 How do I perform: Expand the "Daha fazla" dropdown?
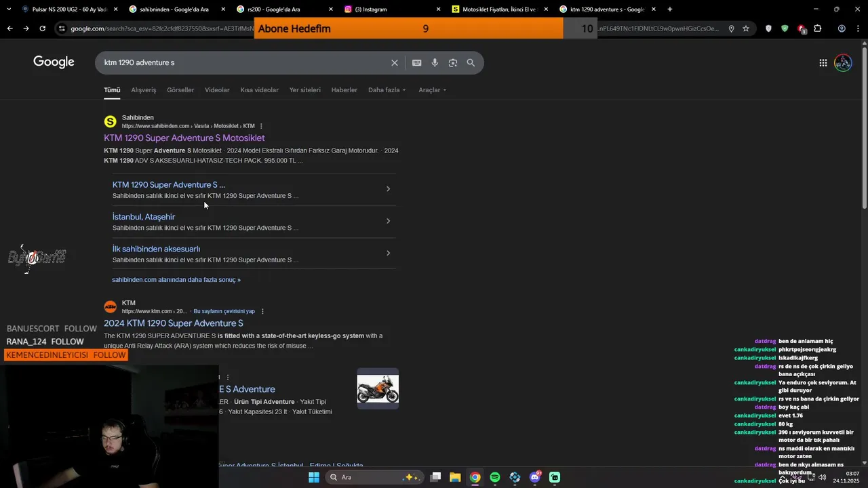coord(387,90)
